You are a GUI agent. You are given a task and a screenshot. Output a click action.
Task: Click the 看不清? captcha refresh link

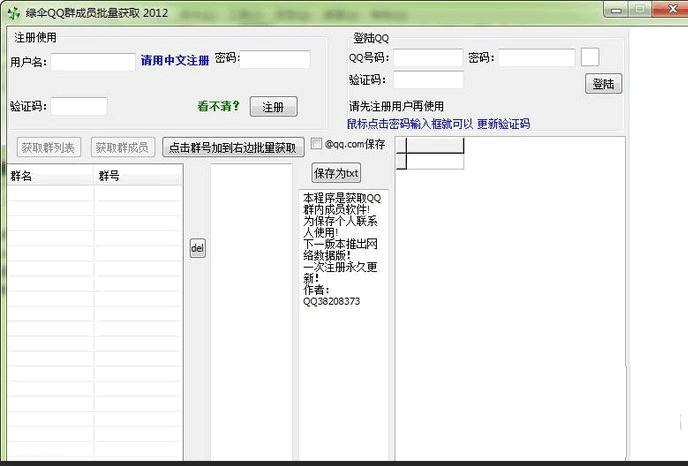219,106
